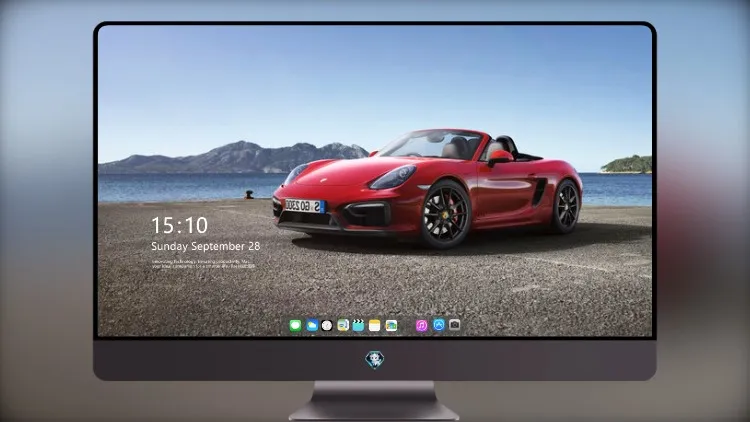Open the Photos gallery app in dock
The width and height of the screenshot is (750, 422).
(x=391, y=326)
